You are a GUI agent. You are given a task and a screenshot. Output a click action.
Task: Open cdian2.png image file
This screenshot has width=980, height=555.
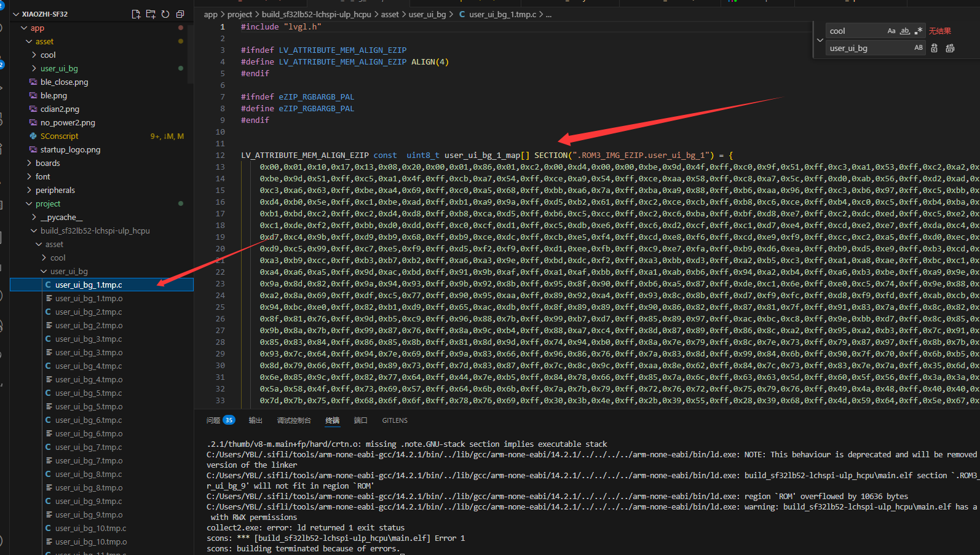pyautogui.click(x=60, y=109)
